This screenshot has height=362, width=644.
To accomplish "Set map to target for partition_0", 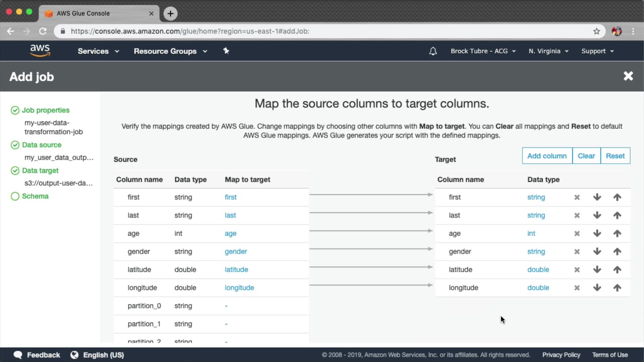I will click(226, 306).
